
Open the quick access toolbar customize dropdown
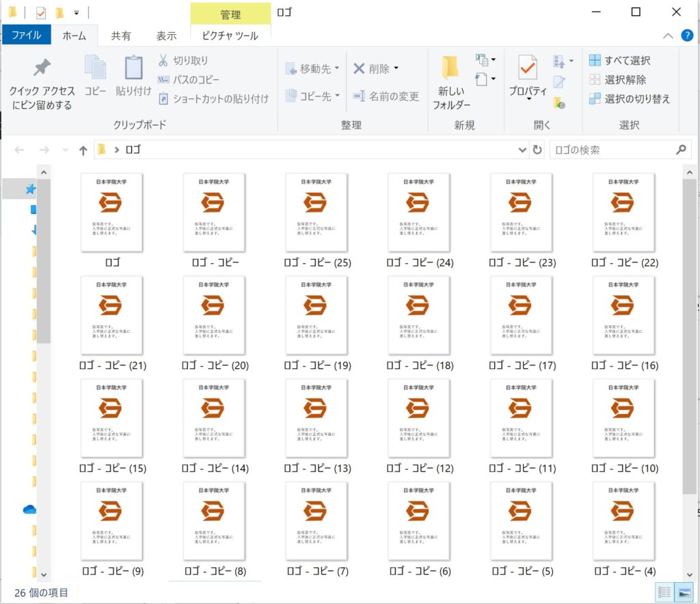[77, 13]
